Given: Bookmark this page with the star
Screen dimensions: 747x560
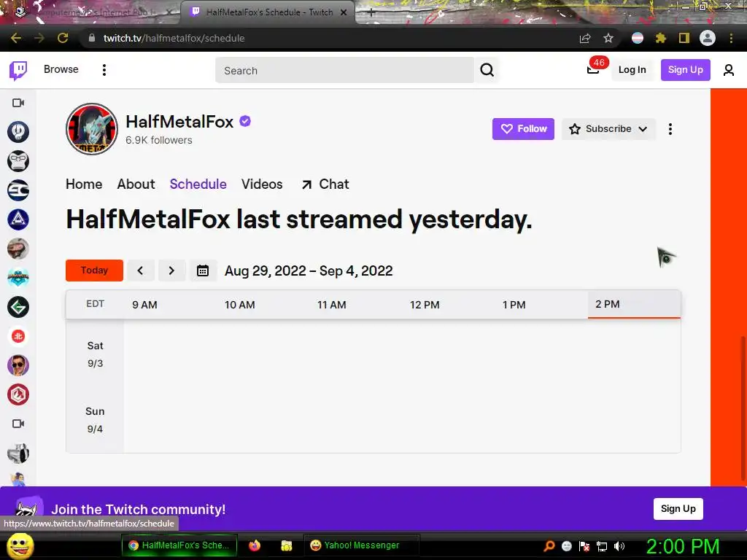Looking at the screenshot, I should point(608,38).
